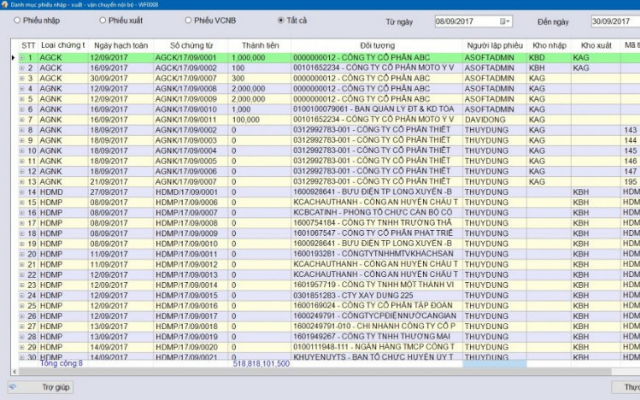Select the Tất cả radio button
640x400 pixels.
(x=278, y=20)
